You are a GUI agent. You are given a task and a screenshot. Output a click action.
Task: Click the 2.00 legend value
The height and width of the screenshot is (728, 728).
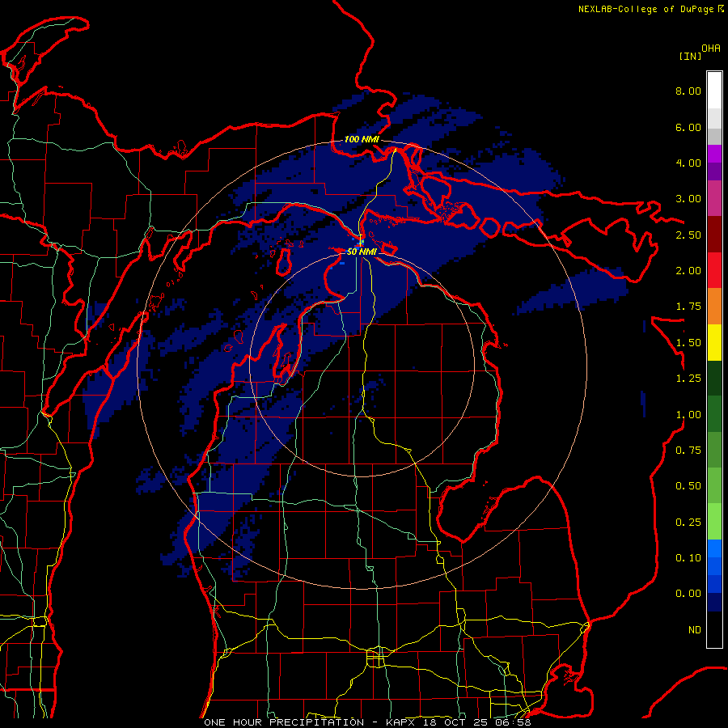click(688, 271)
